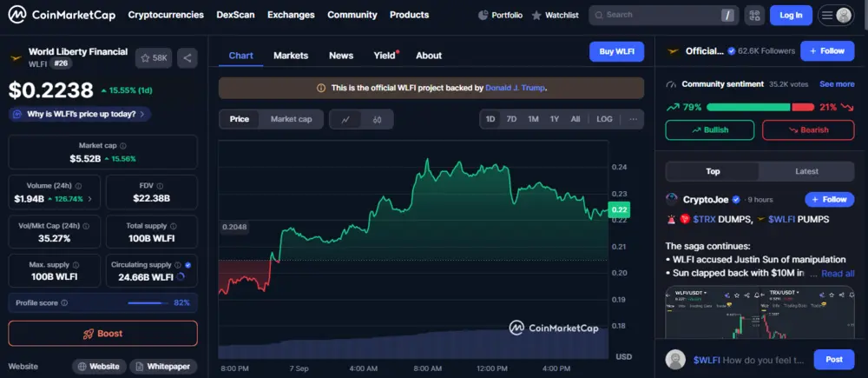Viewport: 868px width, 378px height.
Task: Click the Boost button
Action: [x=103, y=334]
